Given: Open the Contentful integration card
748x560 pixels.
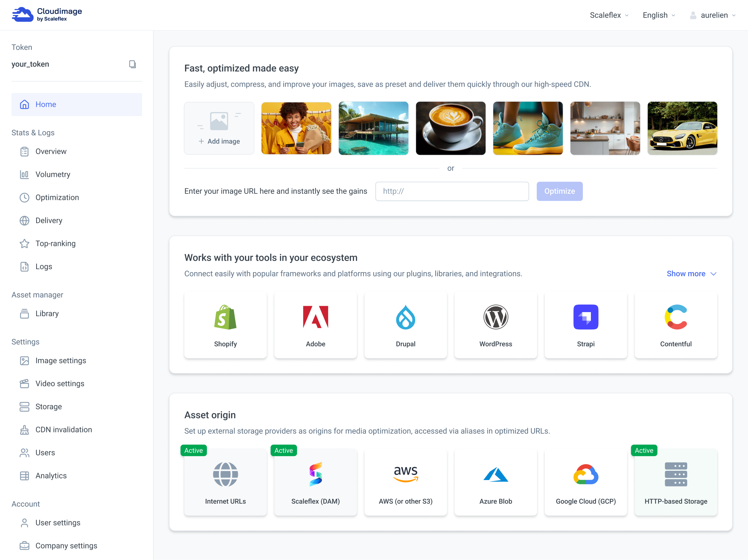Looking at the screenshot, I should point(675,324).
